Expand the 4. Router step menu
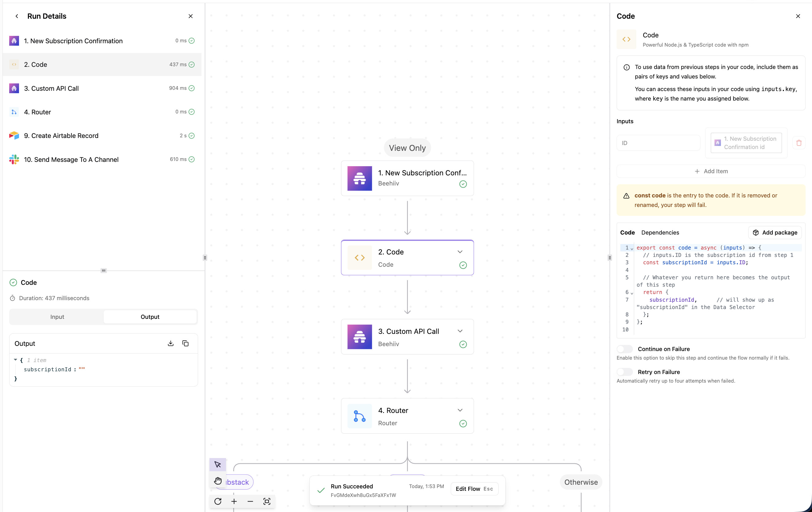This screenshot has height=512, width=812. click(460, 410)
